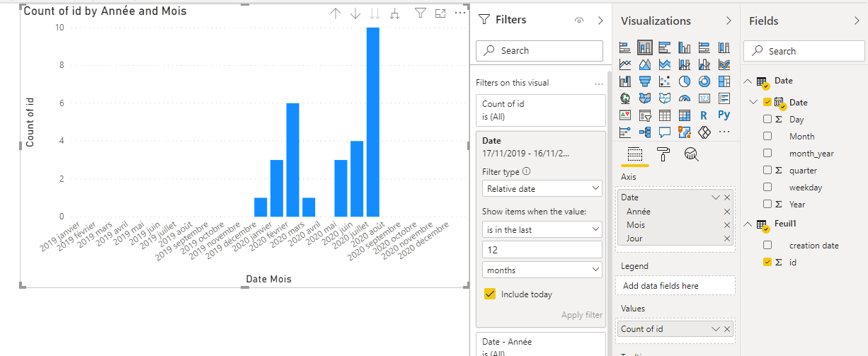Select the R script visual

click(x=704, y=115)
